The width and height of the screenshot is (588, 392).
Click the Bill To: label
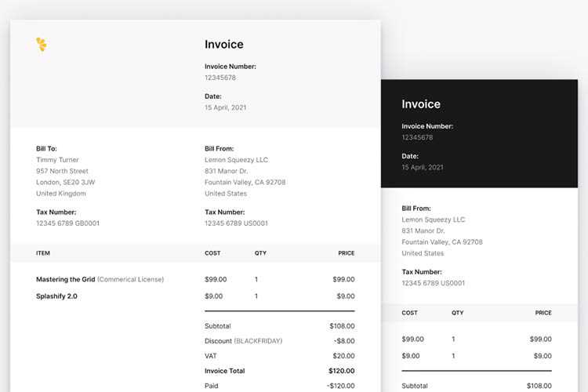pos(46,148)
